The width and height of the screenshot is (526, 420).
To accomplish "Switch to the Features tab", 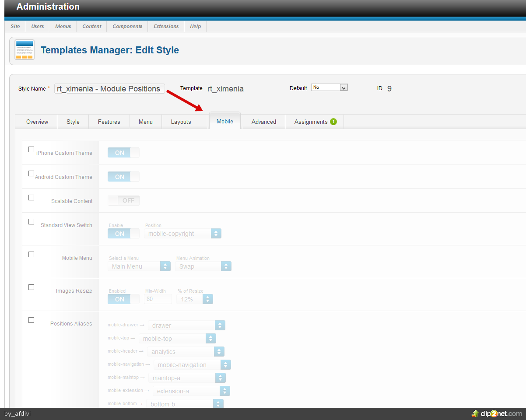I will (x=109, y=122).
